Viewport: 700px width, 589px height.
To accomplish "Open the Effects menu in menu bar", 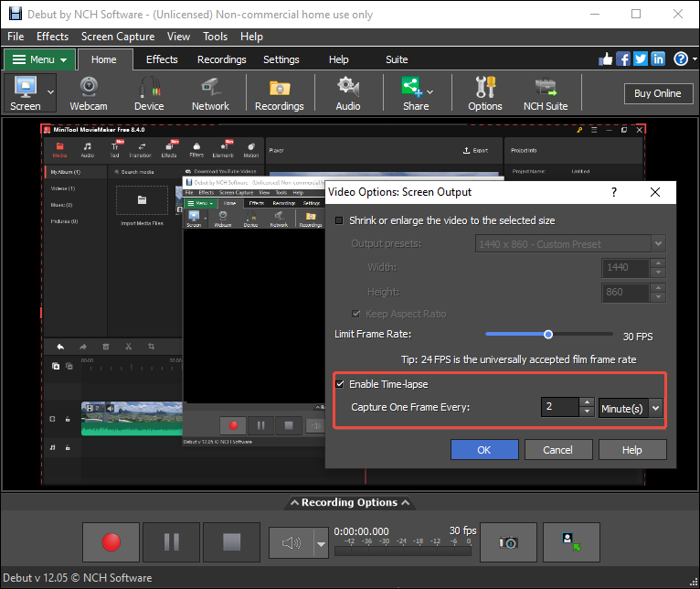I will (53, 37).
